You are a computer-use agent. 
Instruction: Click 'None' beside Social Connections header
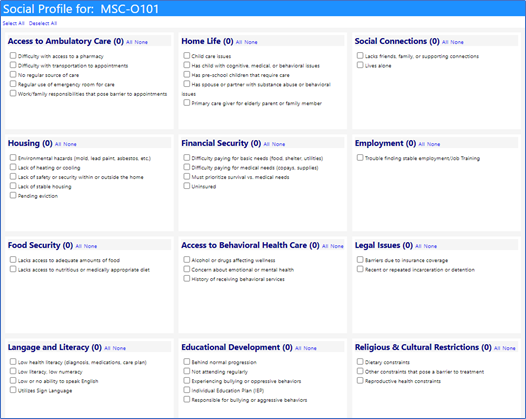[457, 42]
